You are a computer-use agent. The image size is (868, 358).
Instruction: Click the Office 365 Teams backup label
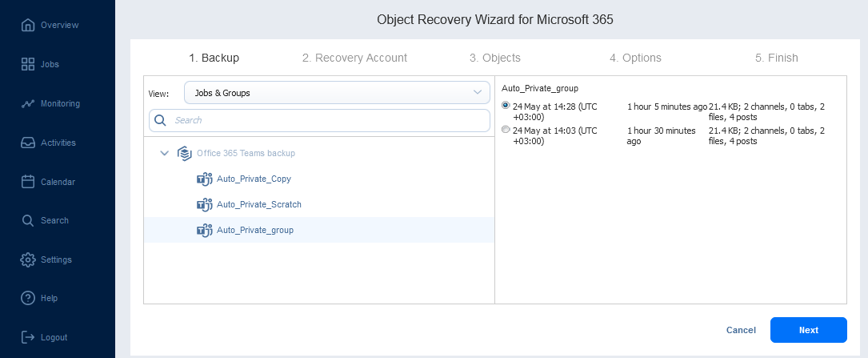tap(246, 153)
